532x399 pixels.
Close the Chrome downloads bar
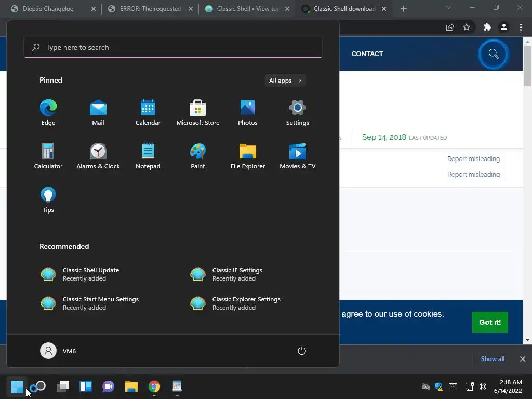pyautogui.click(x=523, y=359)
